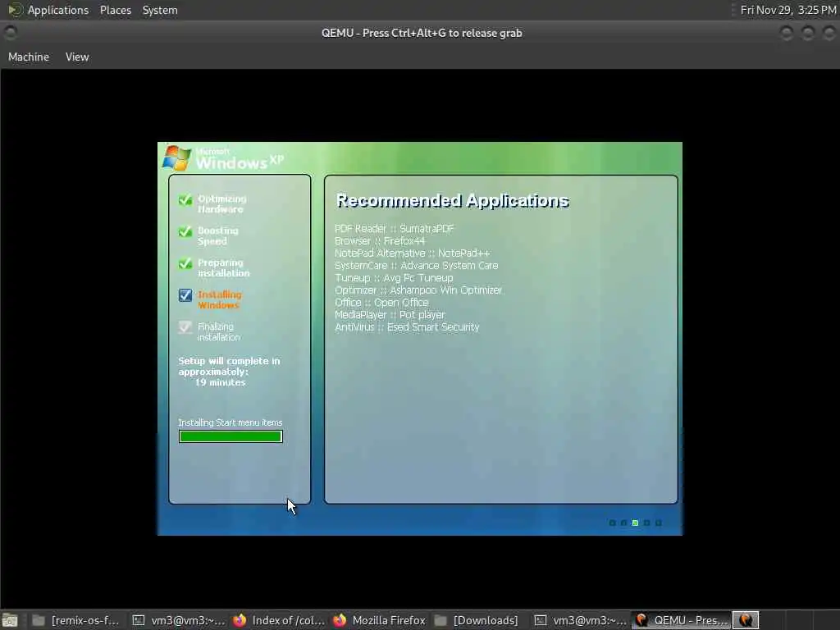Screen dimensions: 840x630
Task: Click 'Installing Start menu items' status text
Action: (x=231, y=422)
